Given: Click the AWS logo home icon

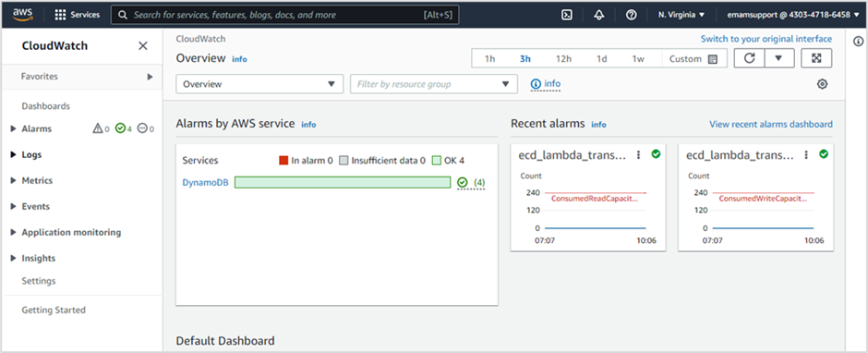Looking at the screenshot, I should [x=23, y=15].
